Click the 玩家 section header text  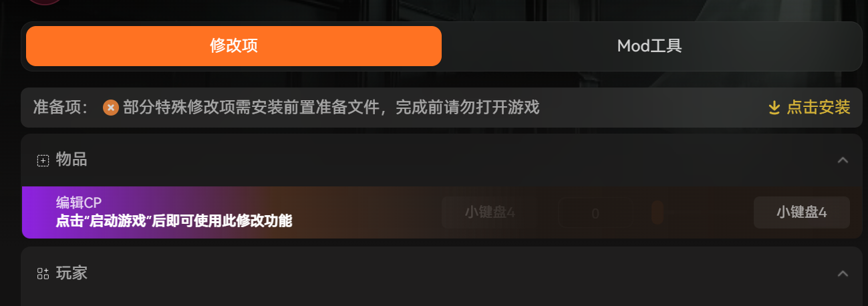click(71, 273)
